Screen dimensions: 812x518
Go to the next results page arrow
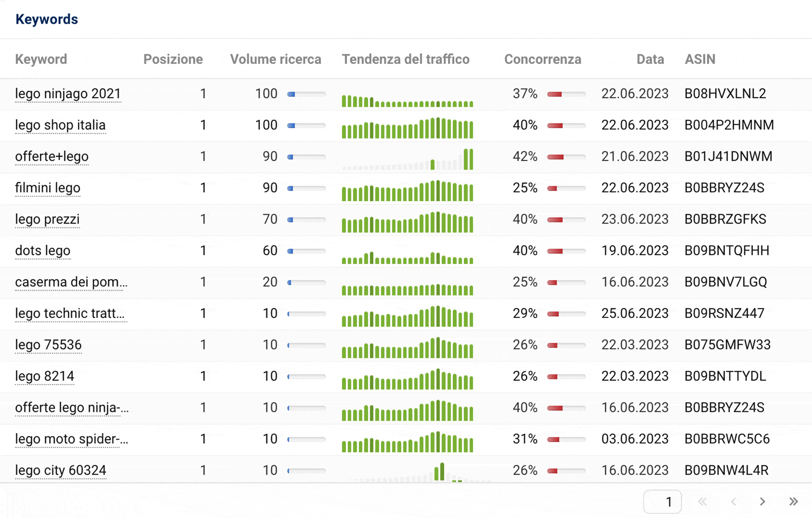[x=763, y=502]
